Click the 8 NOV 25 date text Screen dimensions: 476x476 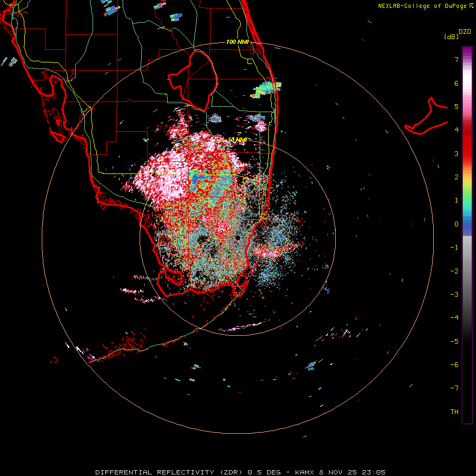pos(337,472)
